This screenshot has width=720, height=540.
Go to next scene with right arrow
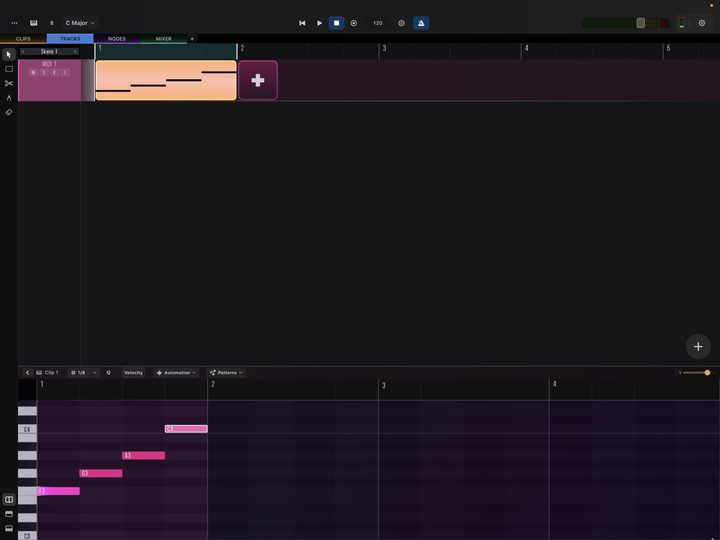(75, 51)
